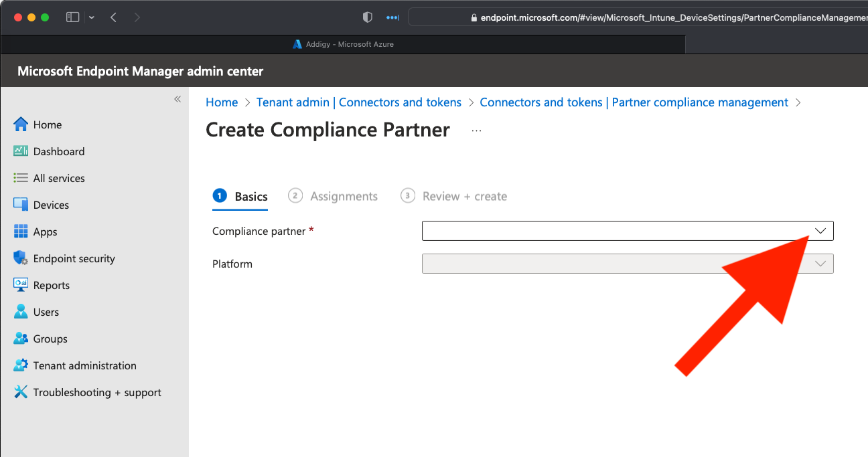Image resolution: width=868 pixels, height=457 pixels.
Task: Click the Azure logo on browser tab
Action: click(x=297, y=44)
